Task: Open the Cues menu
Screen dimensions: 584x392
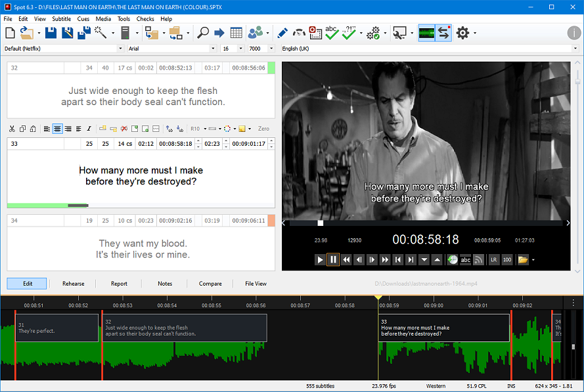Action: click(x=83, y=18)
